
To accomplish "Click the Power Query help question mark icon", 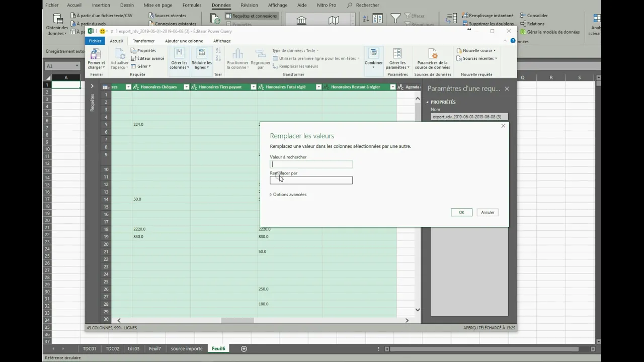I will point(513,41).
